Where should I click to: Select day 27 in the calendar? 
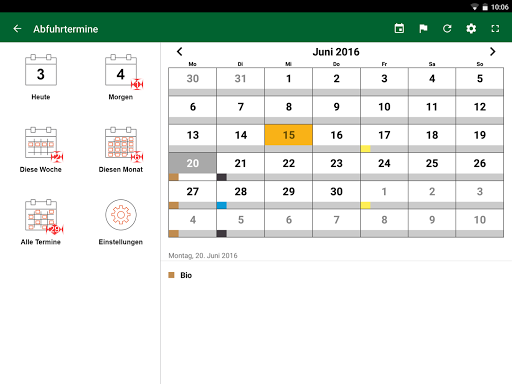click(193, 195)
